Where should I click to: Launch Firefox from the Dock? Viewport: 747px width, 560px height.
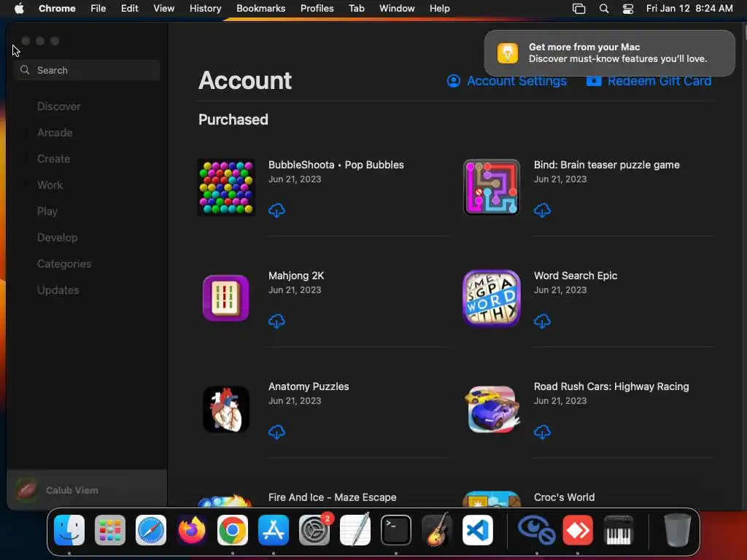click(192, 530)
